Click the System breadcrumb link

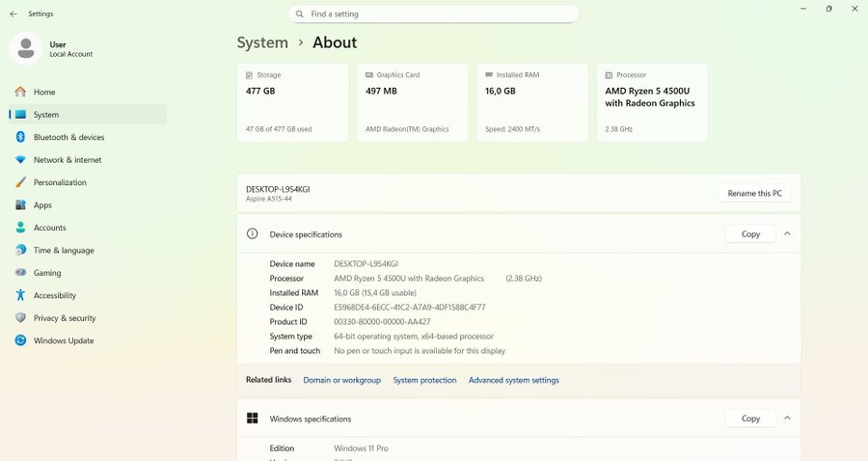pyautogui.click(x=262, y=42)
